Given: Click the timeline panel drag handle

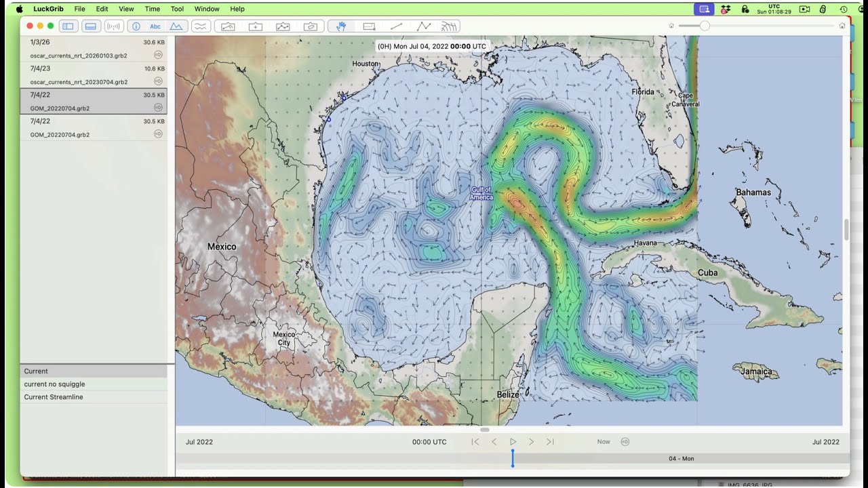Looking at the screenshot, I should point(484,430).
